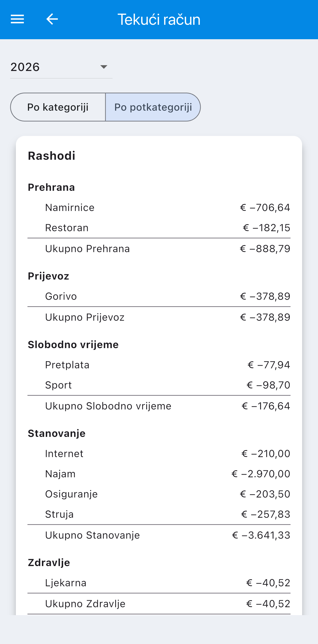This screenshot has height=644, width=318.
Task: Select the Restoran expense row
Action: click(x=159, y=228)
